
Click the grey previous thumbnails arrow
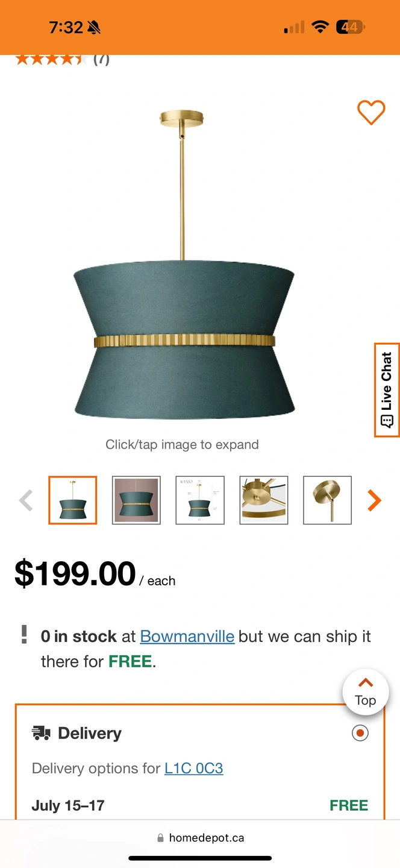point(26,500)
